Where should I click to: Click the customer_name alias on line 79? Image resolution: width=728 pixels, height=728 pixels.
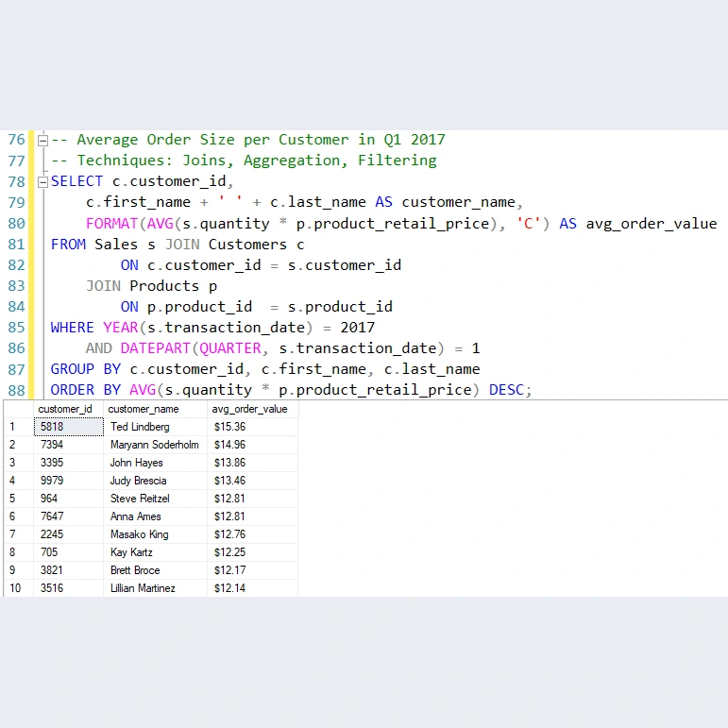[459, 202]
